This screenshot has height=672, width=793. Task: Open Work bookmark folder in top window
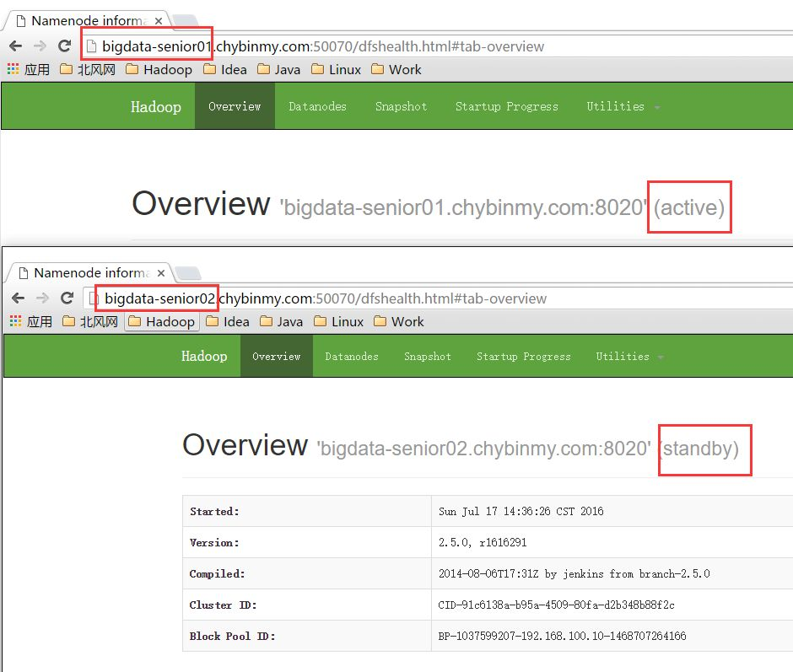point(396,69)
